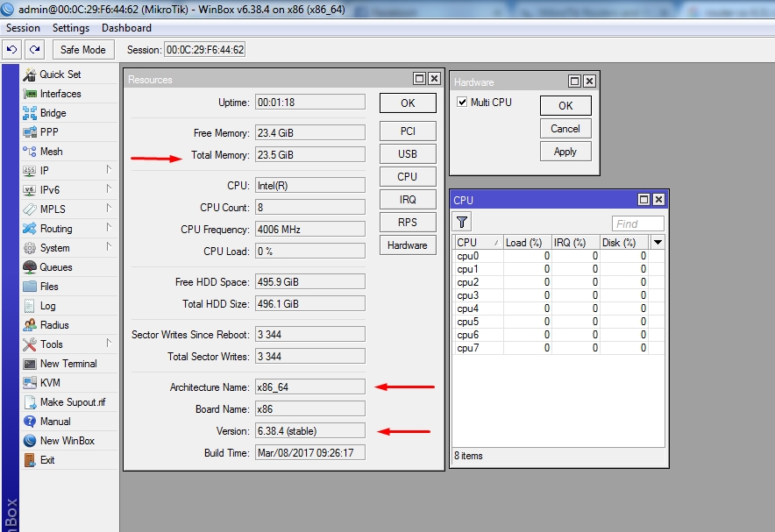Expand the Routing submenu
The height and width of the screenshot is (532, 775).
click(x=109, y=229)
